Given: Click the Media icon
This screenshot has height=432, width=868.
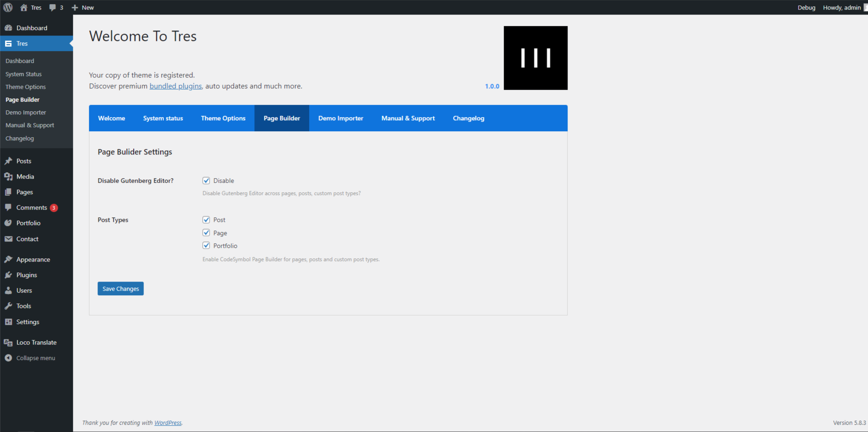Looking at the screenshot, I should pyautogui.click(x=8, y=177).
